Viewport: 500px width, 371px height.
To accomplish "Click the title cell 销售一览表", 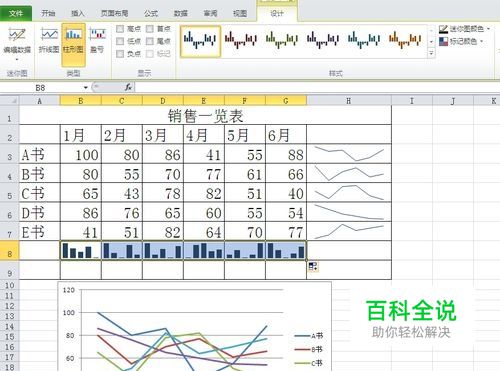I will coord(205,116).
